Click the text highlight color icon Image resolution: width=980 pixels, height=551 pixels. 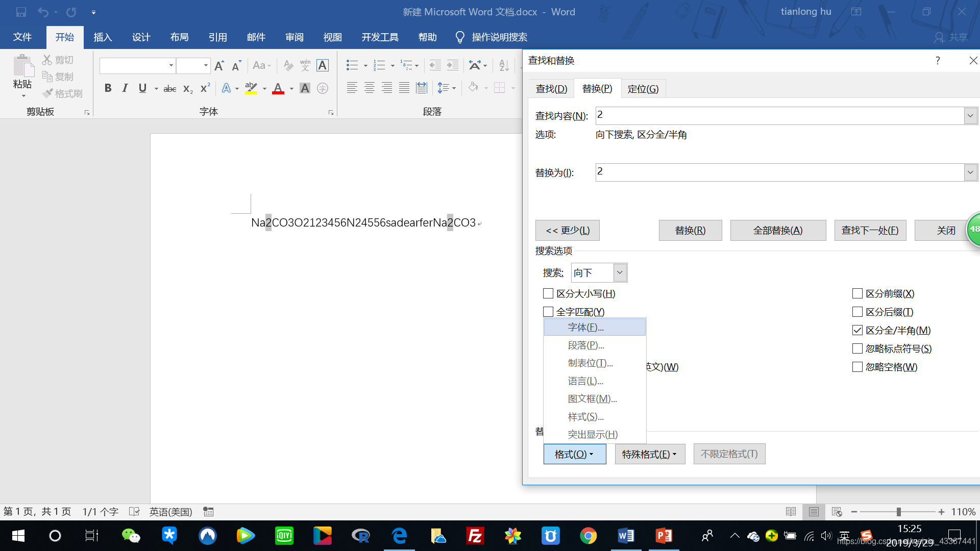(x=251, y=88)
